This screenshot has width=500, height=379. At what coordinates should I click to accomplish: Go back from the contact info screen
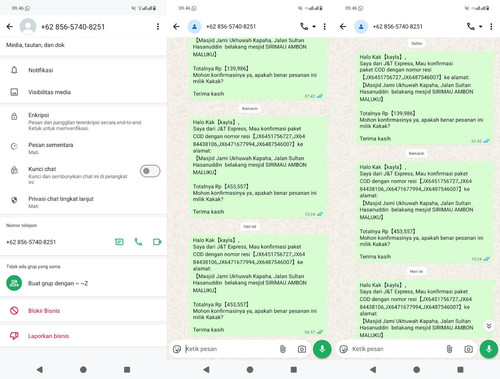coord(10,27)
